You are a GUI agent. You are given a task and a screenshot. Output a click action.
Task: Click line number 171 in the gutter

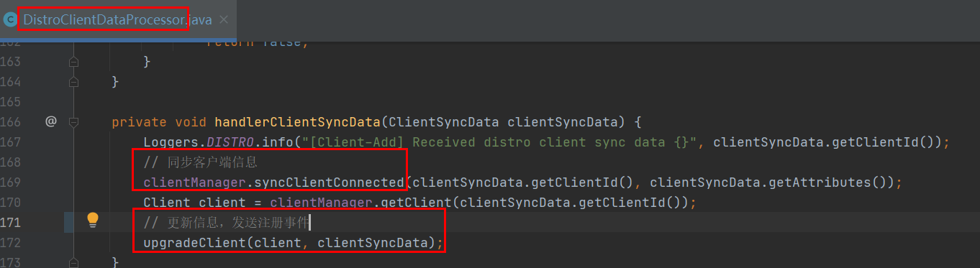tap(11, 222)
